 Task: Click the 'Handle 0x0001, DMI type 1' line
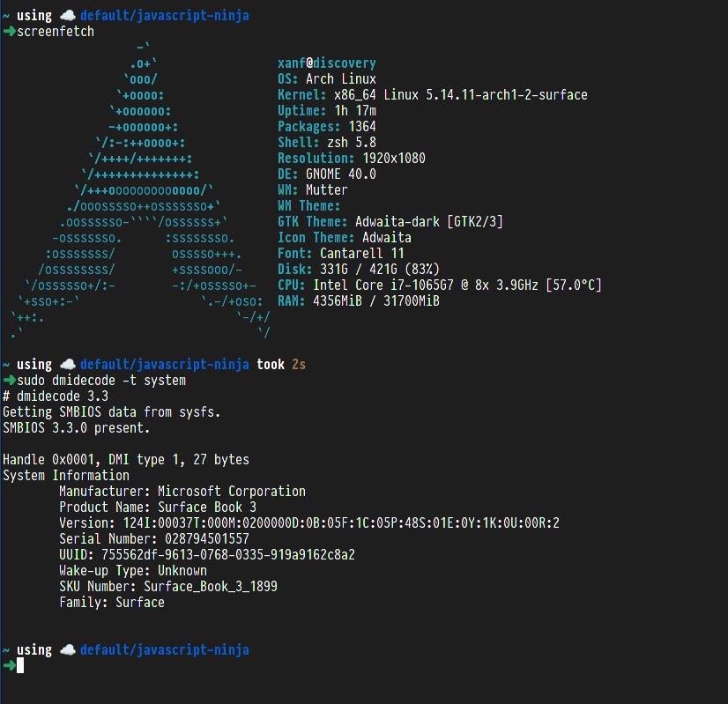[126, 459]
